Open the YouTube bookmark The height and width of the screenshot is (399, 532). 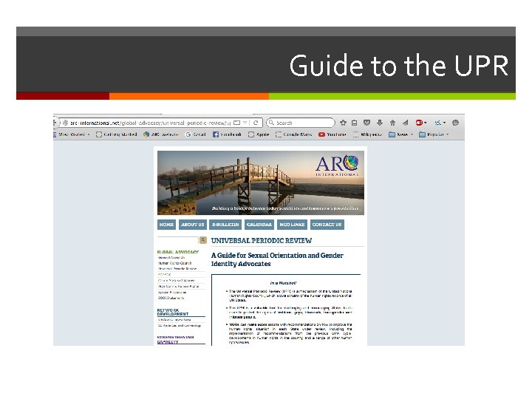tap(332, 134)
